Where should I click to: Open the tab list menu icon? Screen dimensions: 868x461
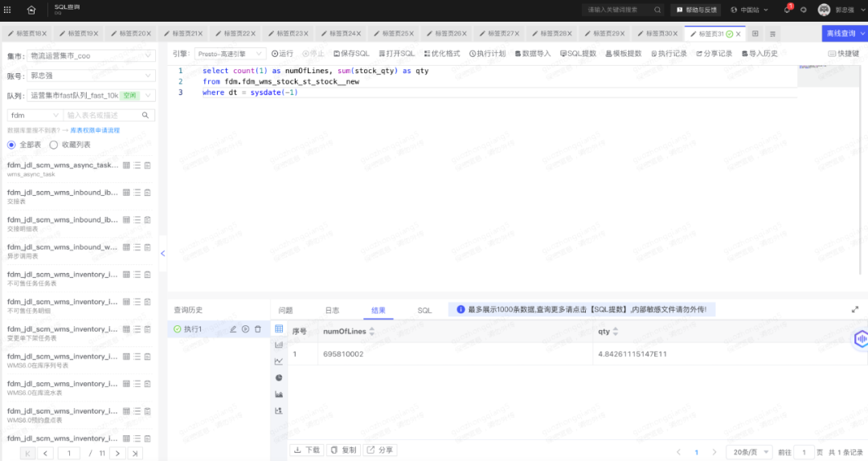coord(773,34)
